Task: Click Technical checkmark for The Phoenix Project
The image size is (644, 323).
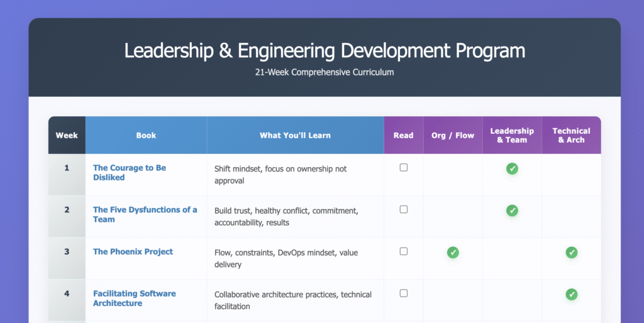Action: [x=571, y=252]
